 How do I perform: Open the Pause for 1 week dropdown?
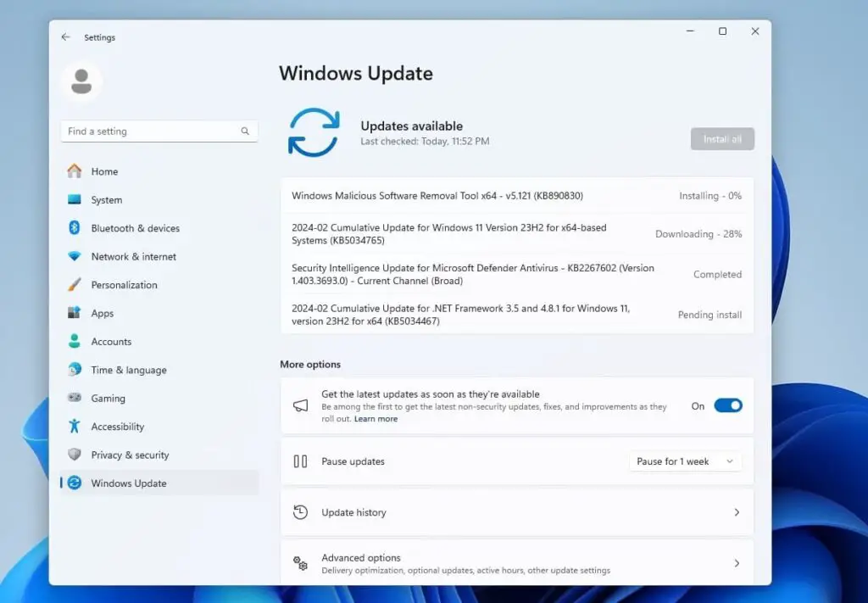pos(684,461)
